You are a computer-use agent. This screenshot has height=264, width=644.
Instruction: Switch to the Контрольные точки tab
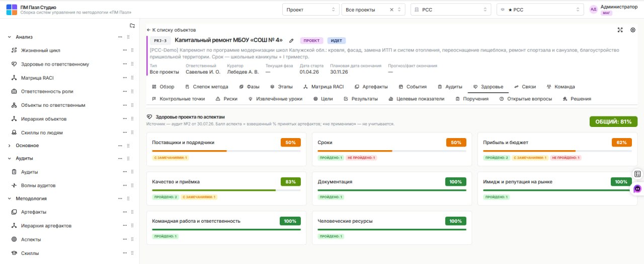[178, 99]
